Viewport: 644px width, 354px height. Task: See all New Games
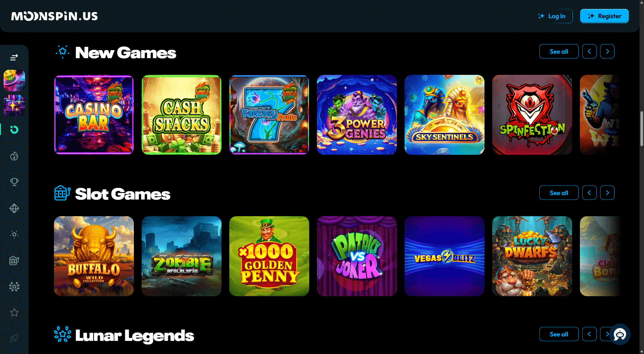pos(559,51)
